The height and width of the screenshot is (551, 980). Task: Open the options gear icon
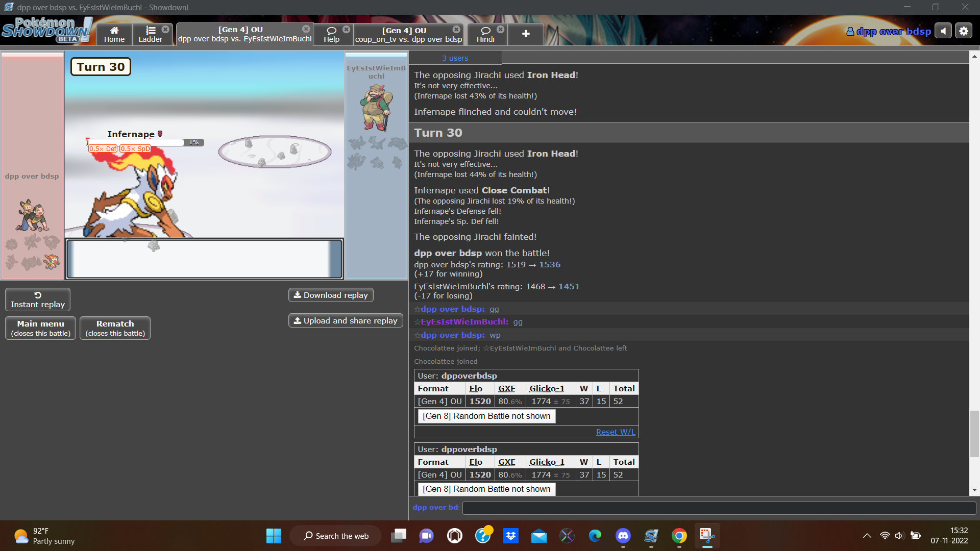coord(964,31)
